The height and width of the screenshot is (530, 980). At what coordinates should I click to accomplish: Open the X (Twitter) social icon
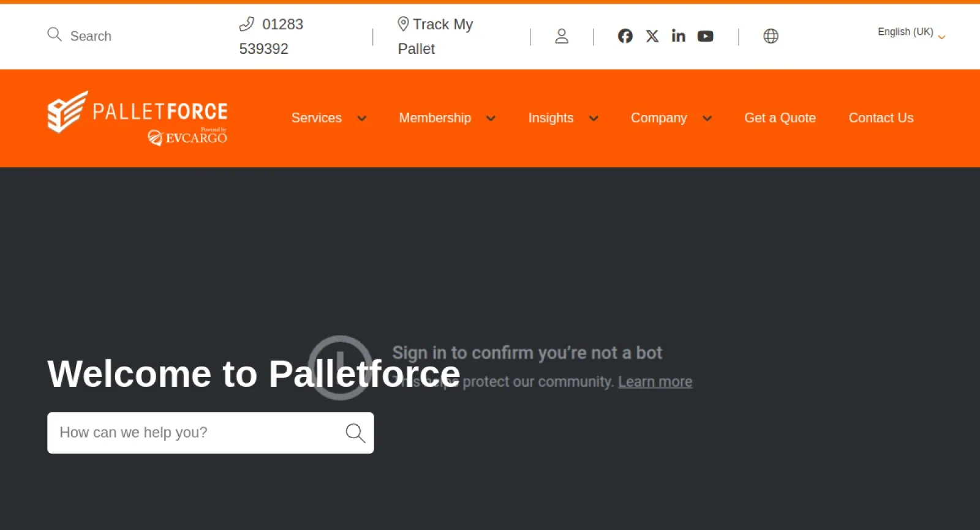652,36
